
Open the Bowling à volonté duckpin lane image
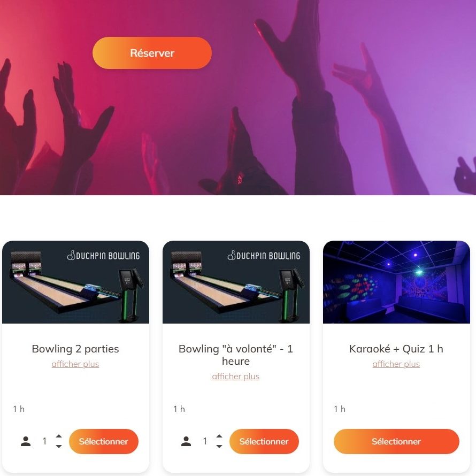click(236, 282)
